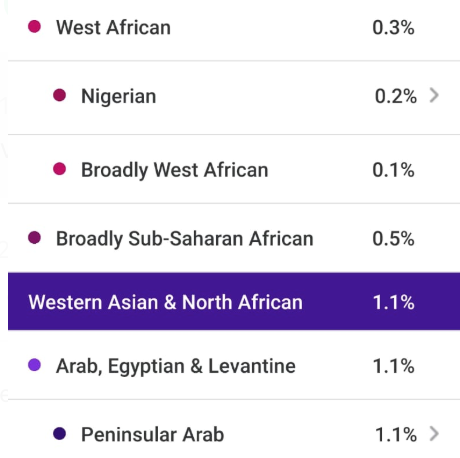
Task: Open Broadly Sub-Saharan African entry
Action: (x=234, y=238)
